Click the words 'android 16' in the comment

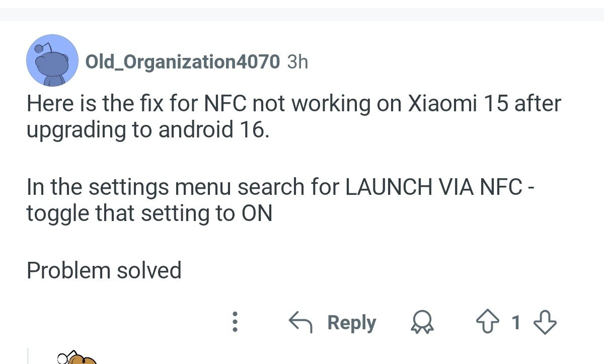click(211, 130)
